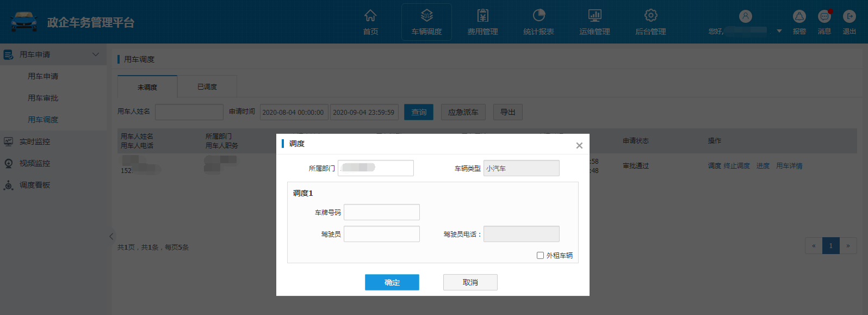
Task: Open 实时监控 in sidebar
Action: click(x=35, y=141)
